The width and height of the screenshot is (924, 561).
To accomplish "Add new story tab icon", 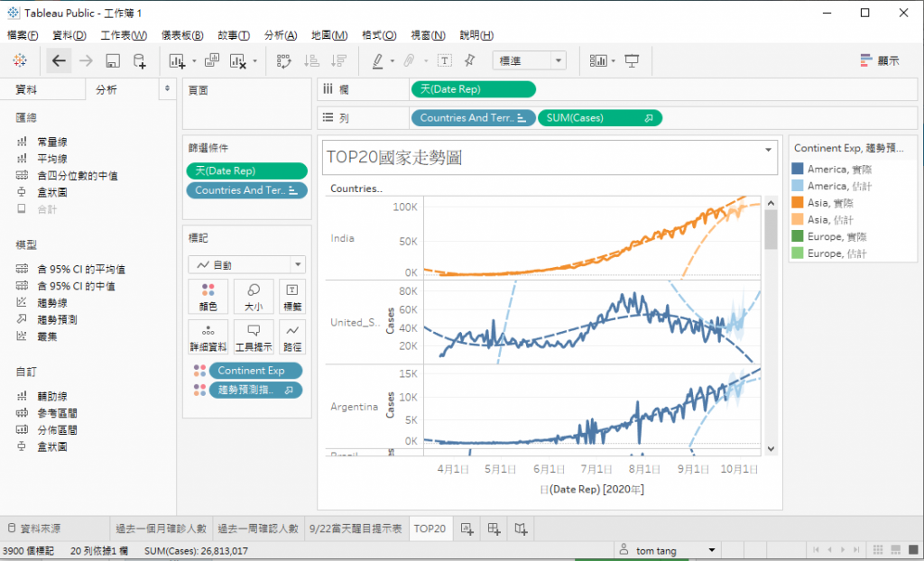I will point(521,529).
